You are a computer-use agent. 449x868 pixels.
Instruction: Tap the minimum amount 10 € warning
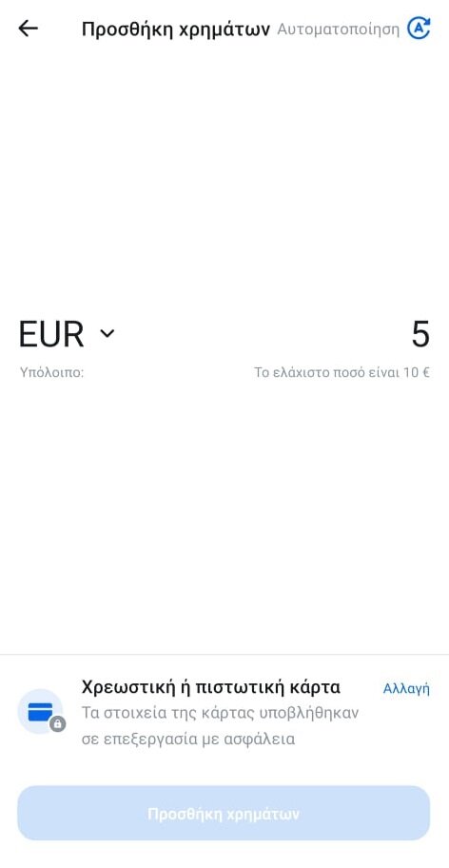[x=342, y=372]
